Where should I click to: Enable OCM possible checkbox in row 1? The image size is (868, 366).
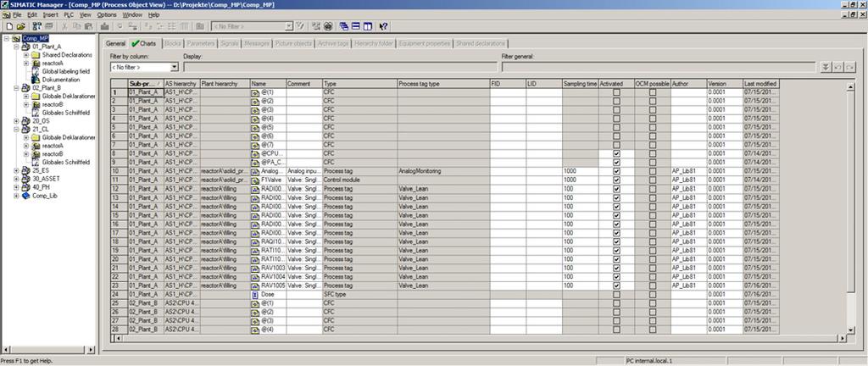click(653, 91)
